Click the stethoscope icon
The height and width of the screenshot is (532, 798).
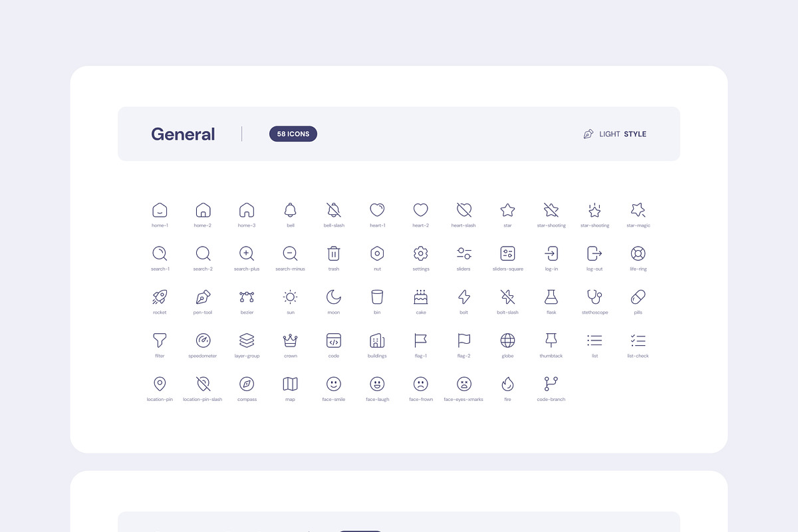(595, 297)
